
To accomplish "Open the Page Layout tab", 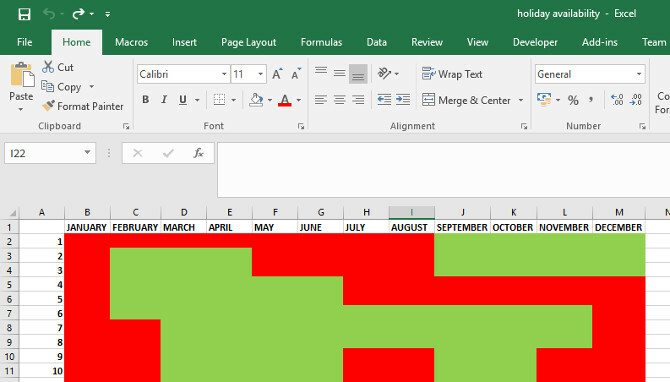I will (249, 42).
